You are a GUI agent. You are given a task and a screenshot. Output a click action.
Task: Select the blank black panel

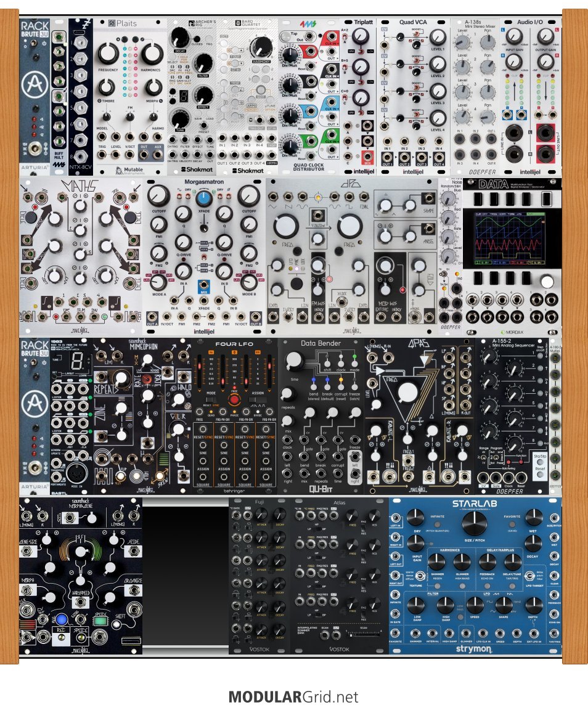(186, 576)
